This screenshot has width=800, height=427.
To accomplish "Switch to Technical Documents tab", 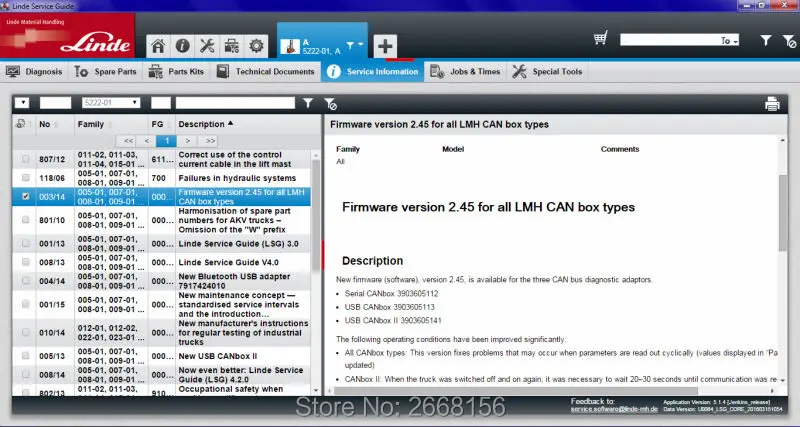I will point(265,72).
